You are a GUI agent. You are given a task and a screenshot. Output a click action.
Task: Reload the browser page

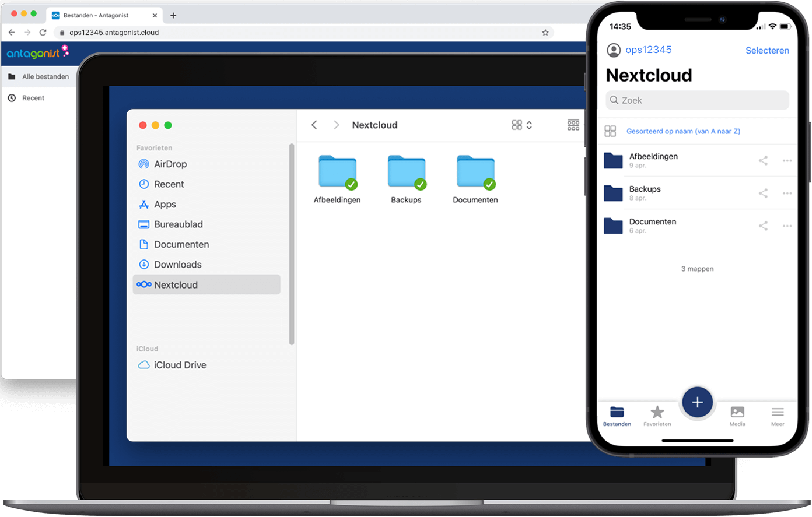tap(43, 33)
